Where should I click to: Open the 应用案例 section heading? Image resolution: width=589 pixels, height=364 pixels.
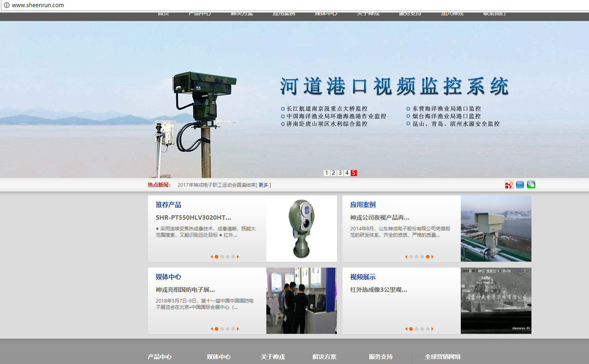tap(363, 205)
